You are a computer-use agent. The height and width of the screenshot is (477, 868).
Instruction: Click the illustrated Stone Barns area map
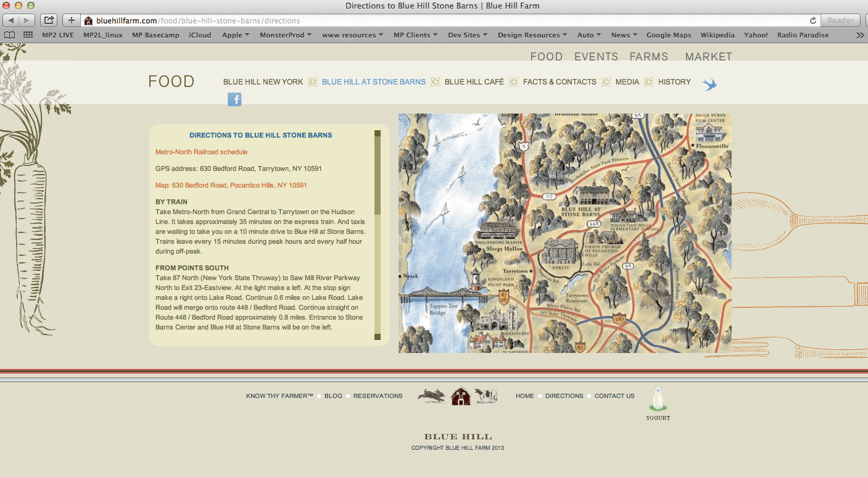tap(564, 233)
